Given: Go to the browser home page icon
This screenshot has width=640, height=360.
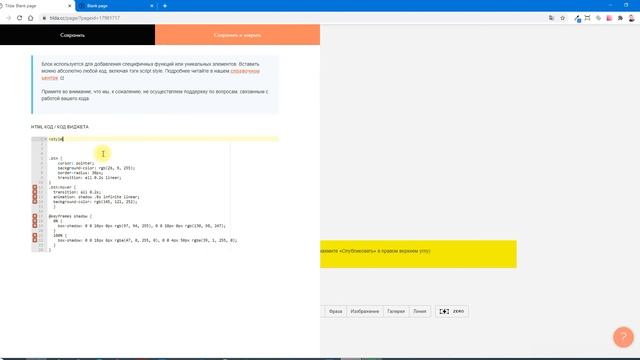Looking at the screenshot, I should [x=31, y=18].
